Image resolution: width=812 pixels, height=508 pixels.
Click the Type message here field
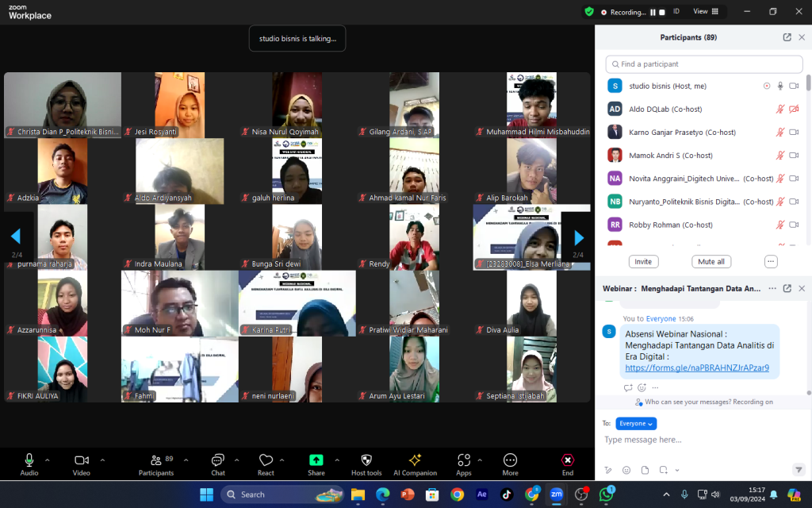(703, 440)
